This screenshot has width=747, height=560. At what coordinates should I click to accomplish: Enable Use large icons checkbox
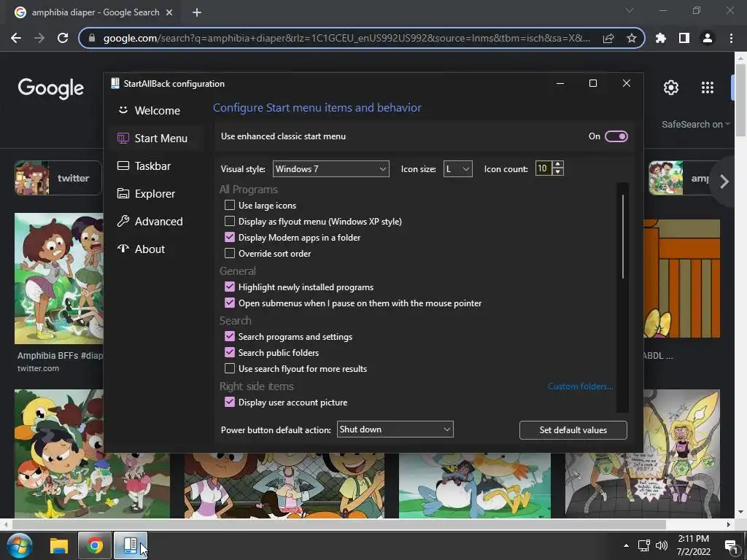coord(230,205)
